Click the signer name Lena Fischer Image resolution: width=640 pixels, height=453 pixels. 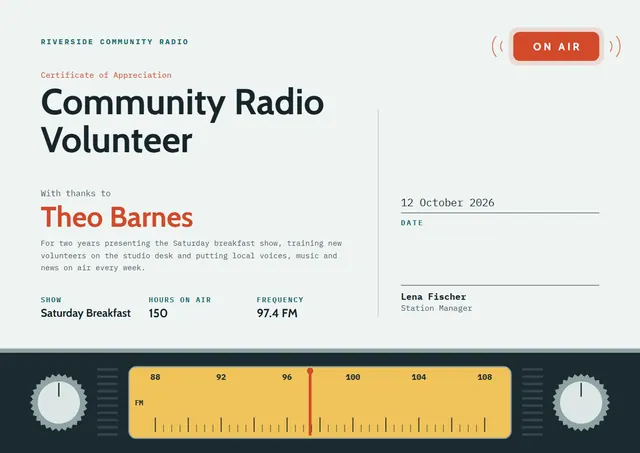[x=433, y=297]
